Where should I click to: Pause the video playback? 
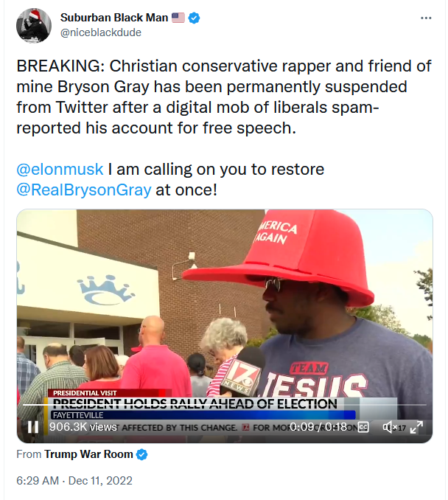[x=33, y=427]
